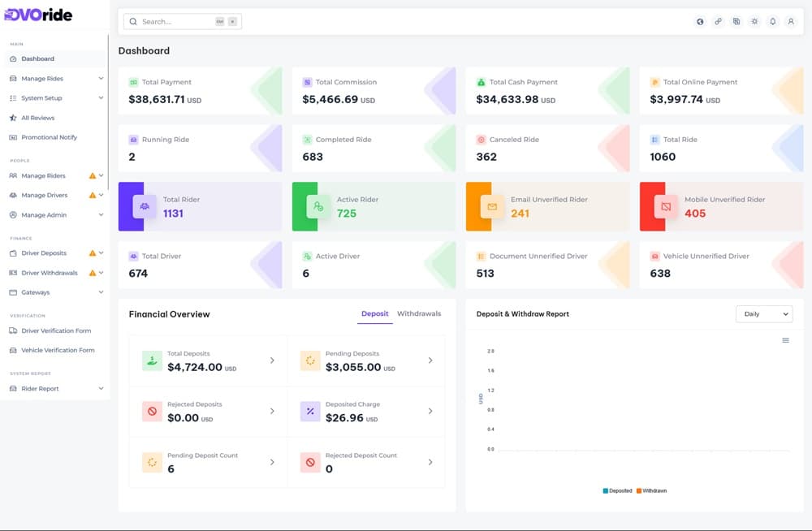Click the Dashboard sidebar icon
This screenshot has height=531, width=812.
pos(13,59)
